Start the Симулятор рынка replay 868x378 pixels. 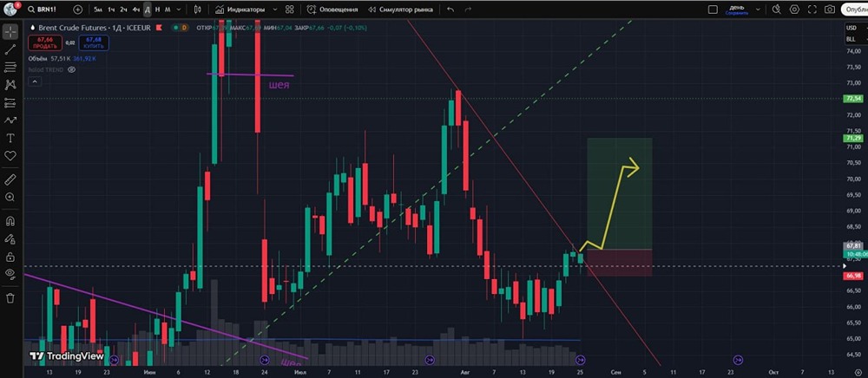pyautogui.click(x=399, y=10)
